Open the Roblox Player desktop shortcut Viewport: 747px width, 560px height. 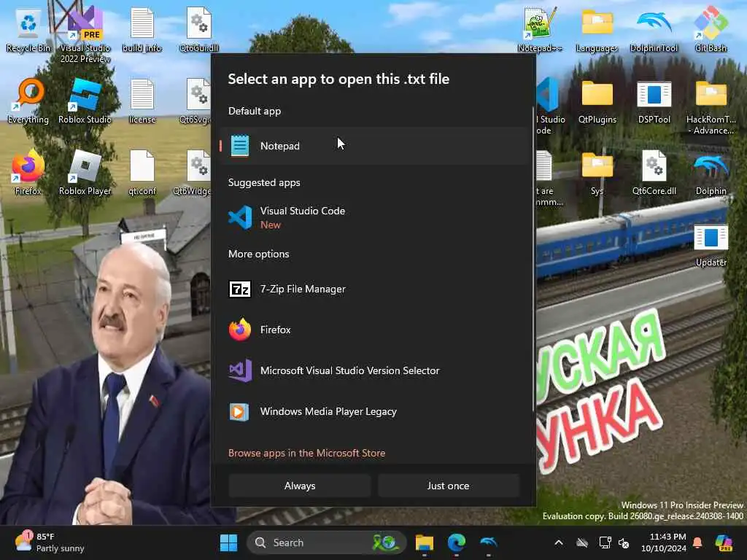click(85, 172)
